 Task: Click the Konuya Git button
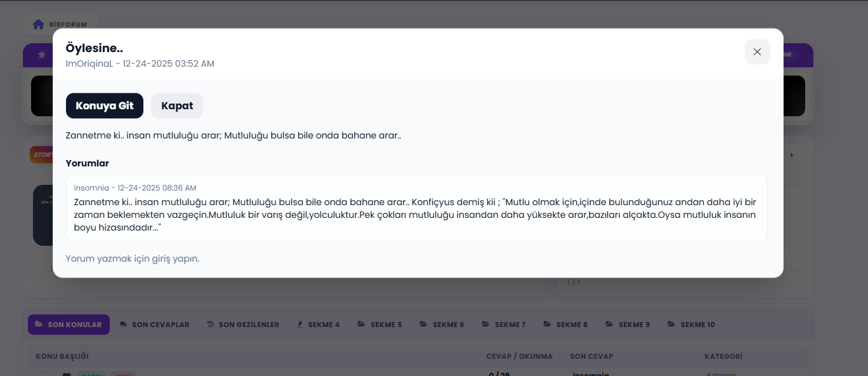(x=104, y=105)
